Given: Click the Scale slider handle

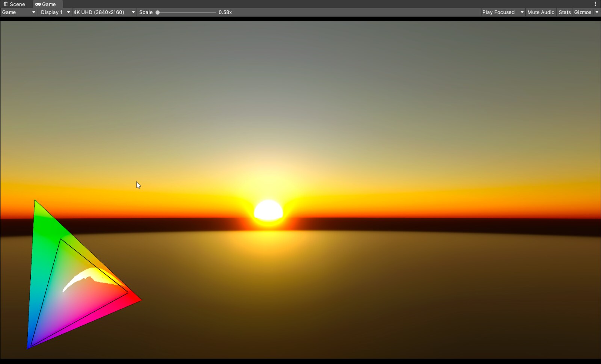Looking at the screenshot, I should click(158, 12).
